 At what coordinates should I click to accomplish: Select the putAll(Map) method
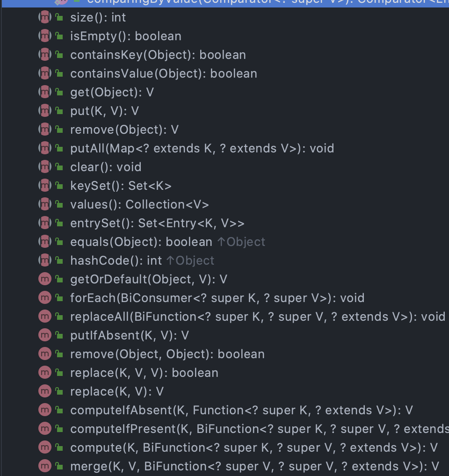coord(202,148)
